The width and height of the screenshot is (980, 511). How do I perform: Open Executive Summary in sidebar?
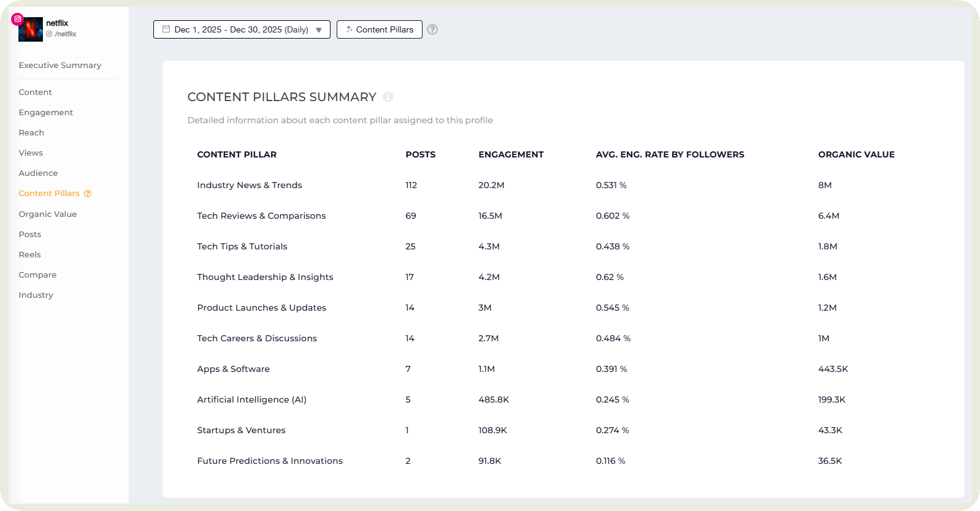60,66
